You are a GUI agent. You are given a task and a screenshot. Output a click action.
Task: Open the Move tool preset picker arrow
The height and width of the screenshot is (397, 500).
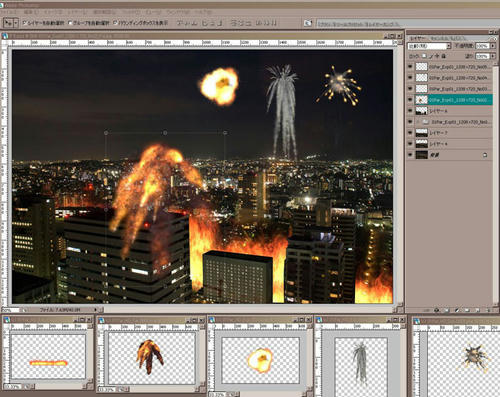[x=16, y=23]
